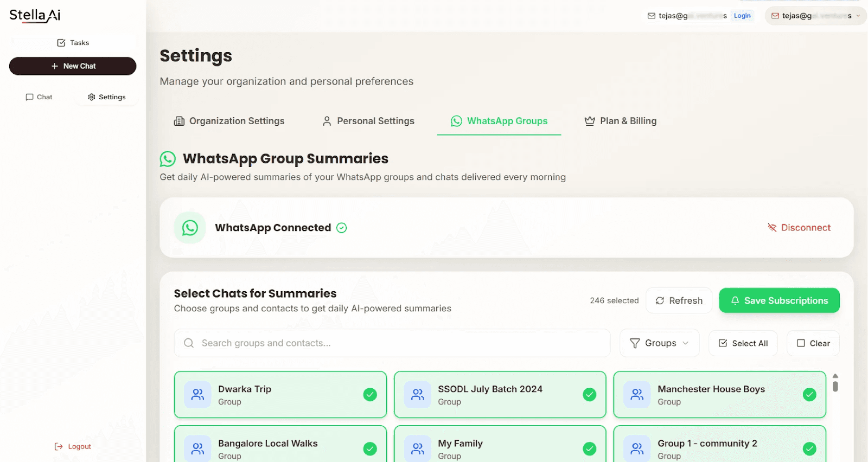Screen dimensions: 868x462
Task: Click the 'My Family' group name
Action: coord(460,443)
